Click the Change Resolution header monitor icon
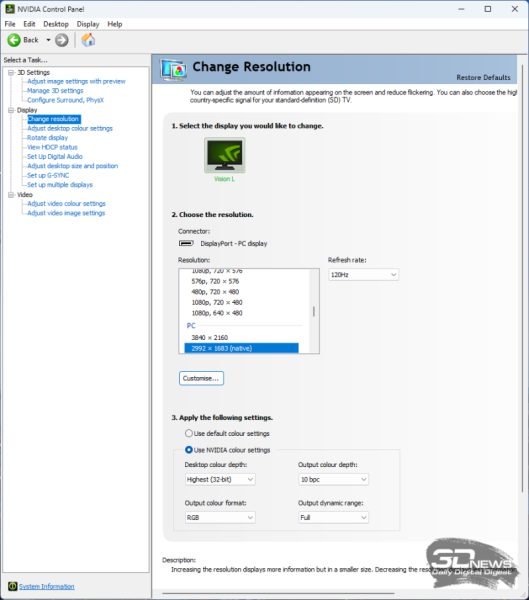 point(174,70)
